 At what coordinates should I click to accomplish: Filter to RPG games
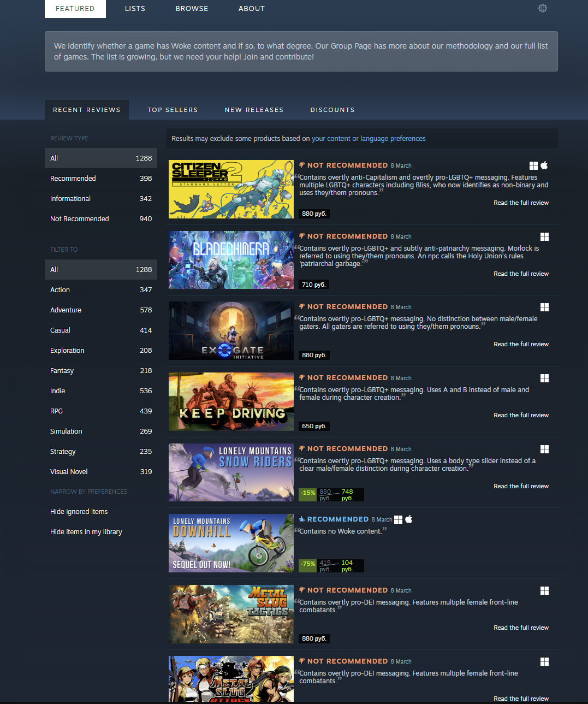[101, 411]
